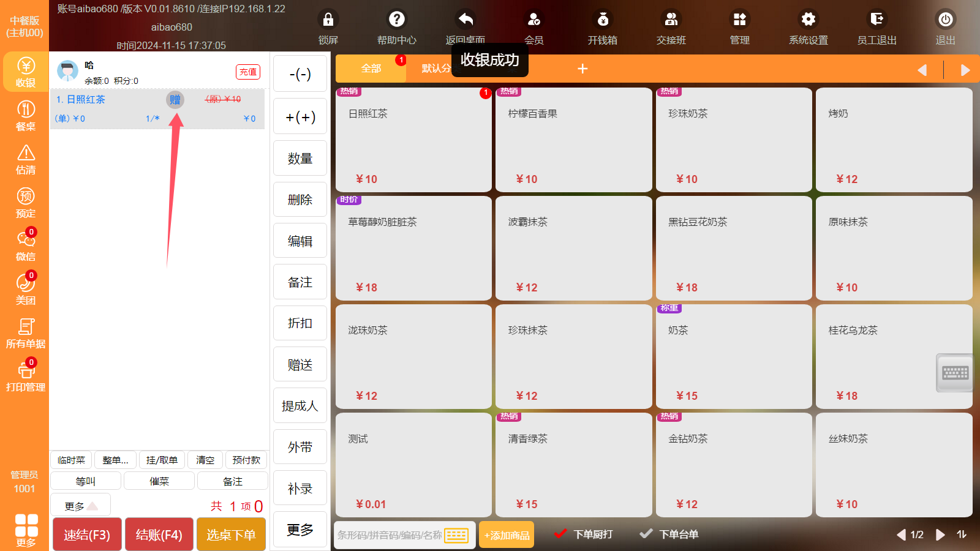
Task: Expand the 更多 options with triangle
Action: tap(81, 506)
